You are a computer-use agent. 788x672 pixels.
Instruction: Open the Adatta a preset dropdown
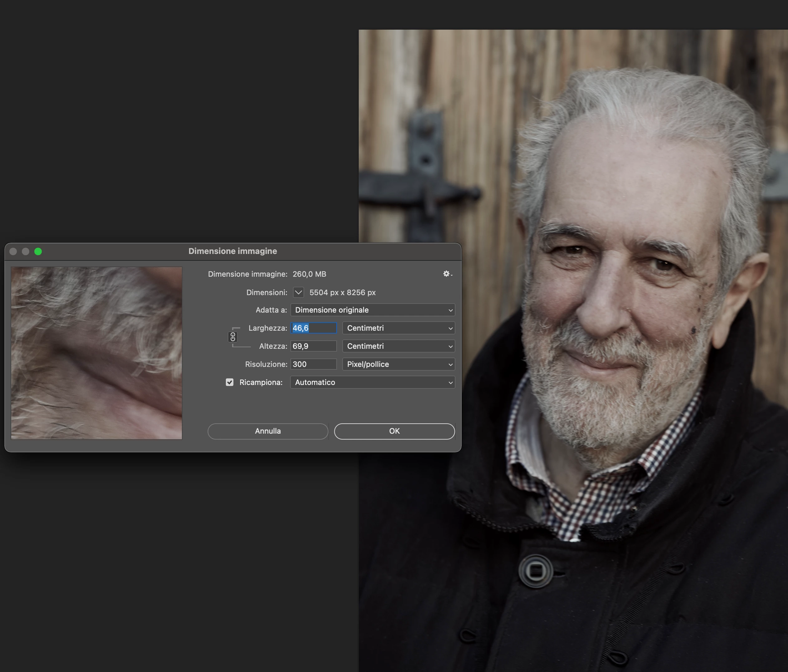pos(372,310)
